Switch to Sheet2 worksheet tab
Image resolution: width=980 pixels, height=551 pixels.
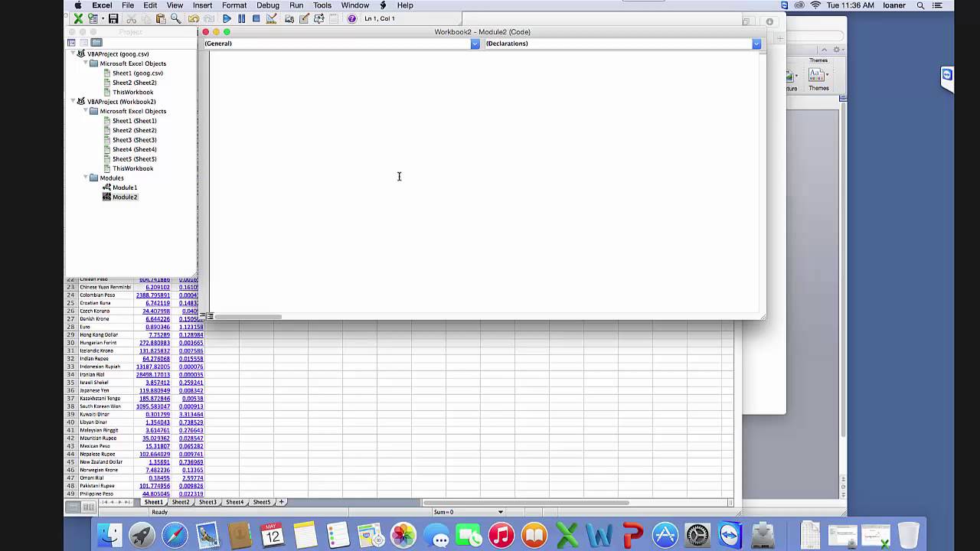(x=181, y=502)
